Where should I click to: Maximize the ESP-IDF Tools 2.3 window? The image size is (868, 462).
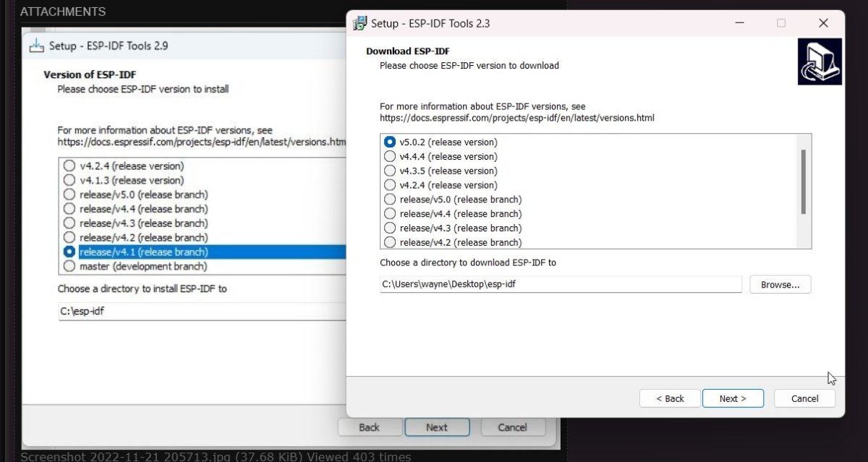pos(781,23)
